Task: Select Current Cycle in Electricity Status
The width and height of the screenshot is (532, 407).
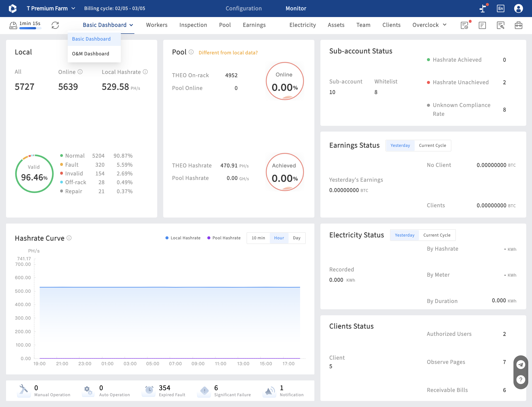Action: pyautogui.click(x=437, y=235)
